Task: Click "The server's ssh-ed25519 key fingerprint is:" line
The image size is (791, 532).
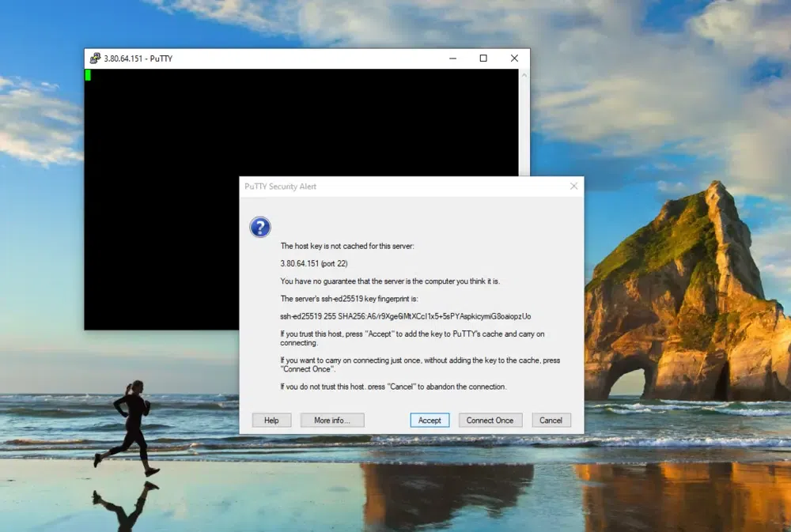Action: coord(349,299)
